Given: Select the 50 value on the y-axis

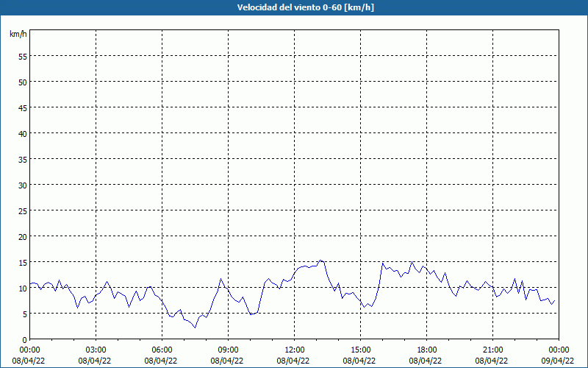Looking at the screenshot, I should [23, 82].
